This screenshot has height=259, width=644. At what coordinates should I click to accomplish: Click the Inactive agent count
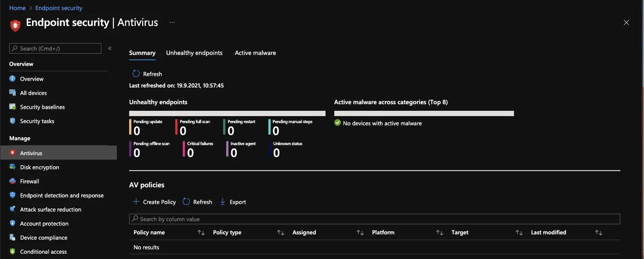click(x=234, y=153)
